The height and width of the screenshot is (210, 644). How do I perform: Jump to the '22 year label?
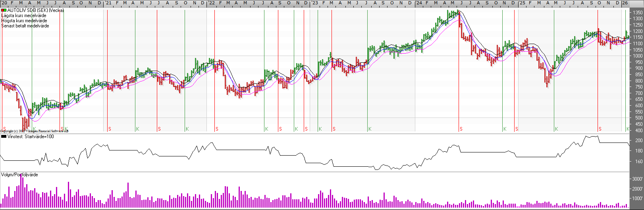point(211,3)
